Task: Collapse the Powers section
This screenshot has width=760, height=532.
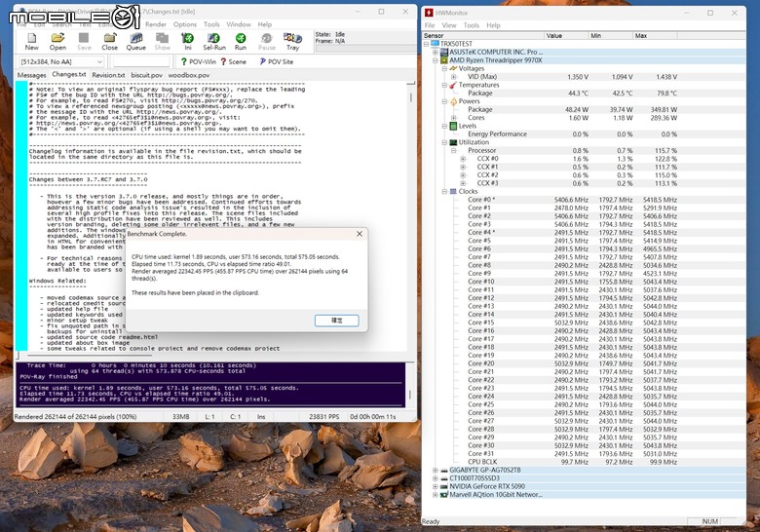Action: (444, 101)
